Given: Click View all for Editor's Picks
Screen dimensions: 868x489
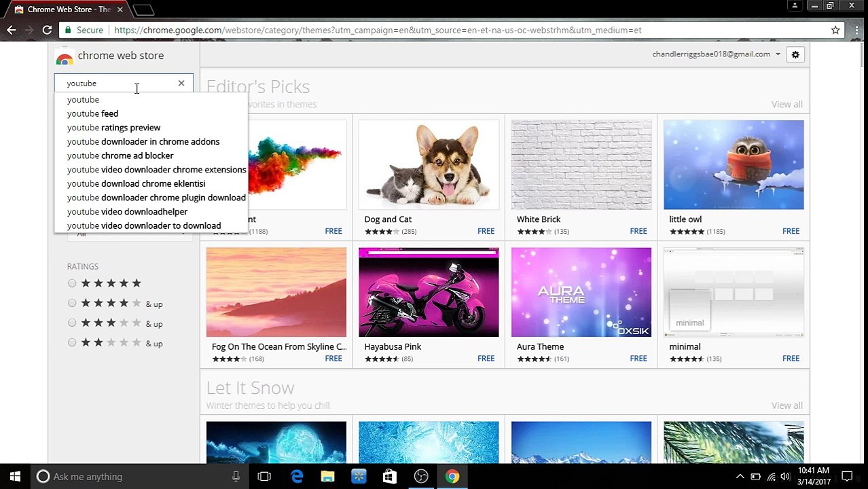Looking at the screenshot, I should pyautogui.click(x=786, y=104).
